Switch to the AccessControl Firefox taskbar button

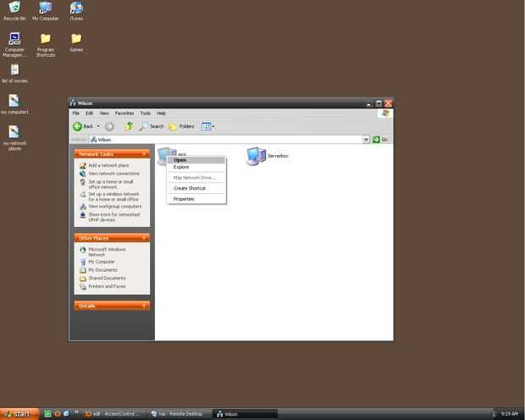pyautogui.click(x=113, y=414)
